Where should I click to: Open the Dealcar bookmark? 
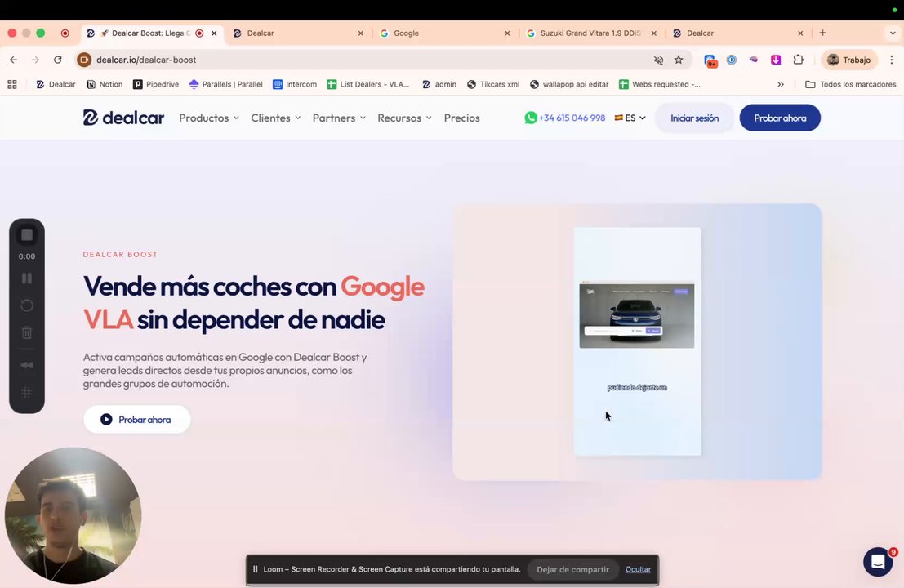tap(56, 84)
